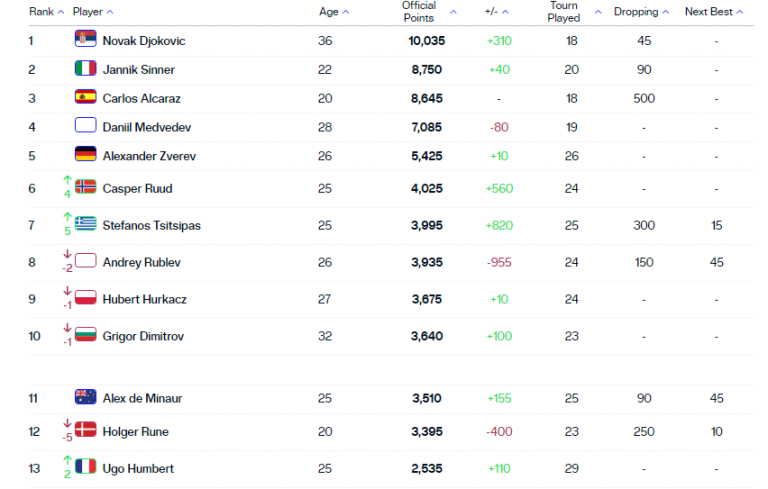Click the French flag beside Ugo Humbert
Viewport: 768px width, 489px height.
(x=85, y=467)
